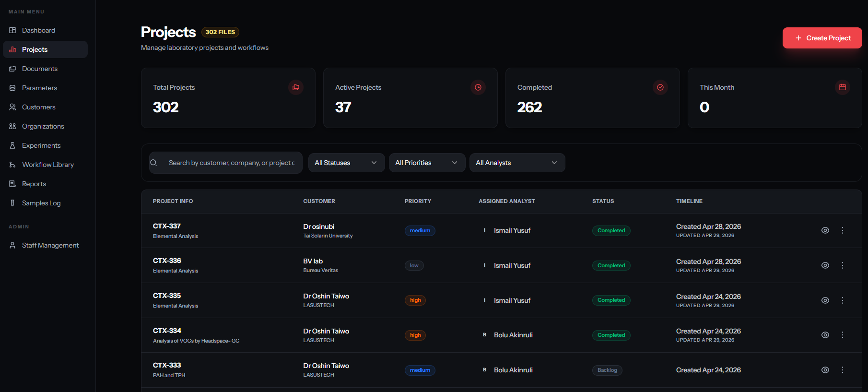Screen dimensions: 868x392
Task: Open the Parameters section
Action: 45,88
